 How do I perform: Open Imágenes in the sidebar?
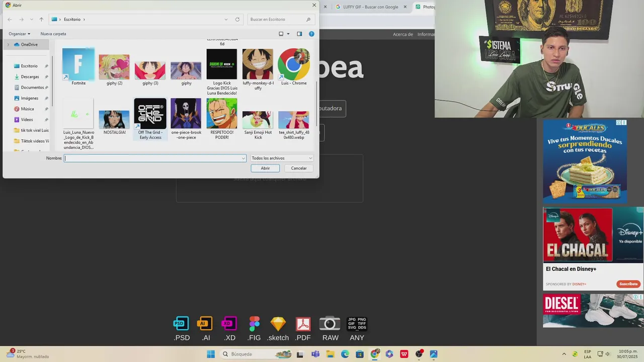coord(29,98)
